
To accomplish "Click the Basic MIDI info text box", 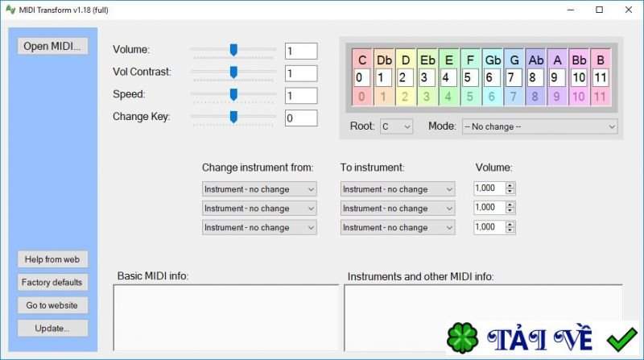I will [x=226, y=317].
